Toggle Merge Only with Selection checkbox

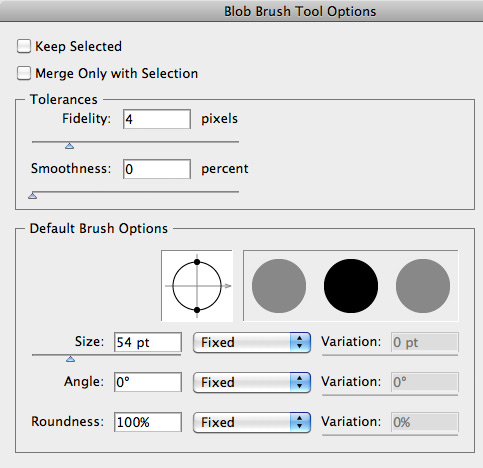pos(24,73)
